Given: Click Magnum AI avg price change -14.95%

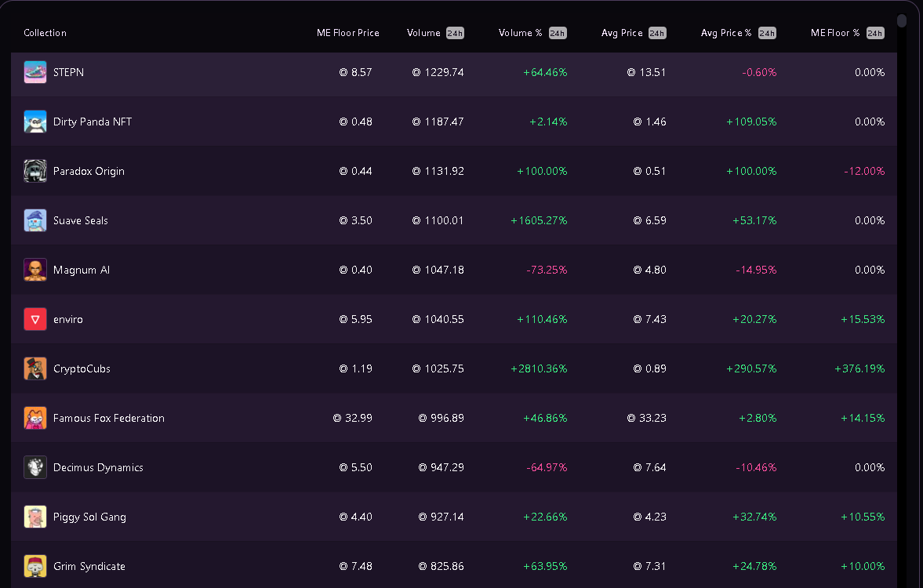Looking at the screenshot, I should (756, 270).
